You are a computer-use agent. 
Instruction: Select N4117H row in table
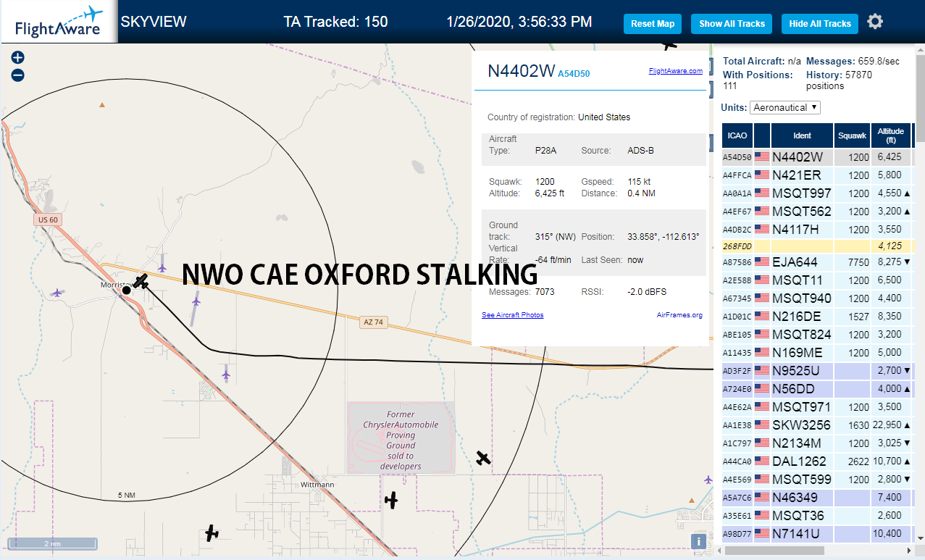[x=817, y=229]
